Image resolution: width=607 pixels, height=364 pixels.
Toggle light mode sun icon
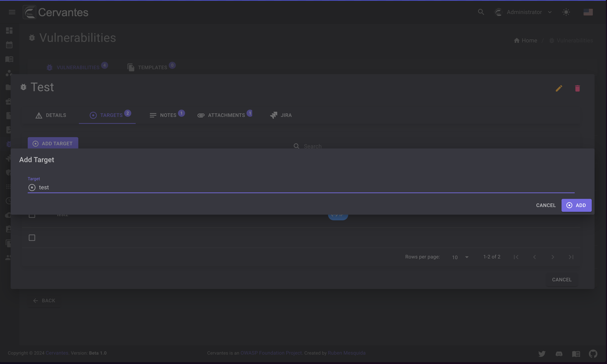click(x=566, y=12)
